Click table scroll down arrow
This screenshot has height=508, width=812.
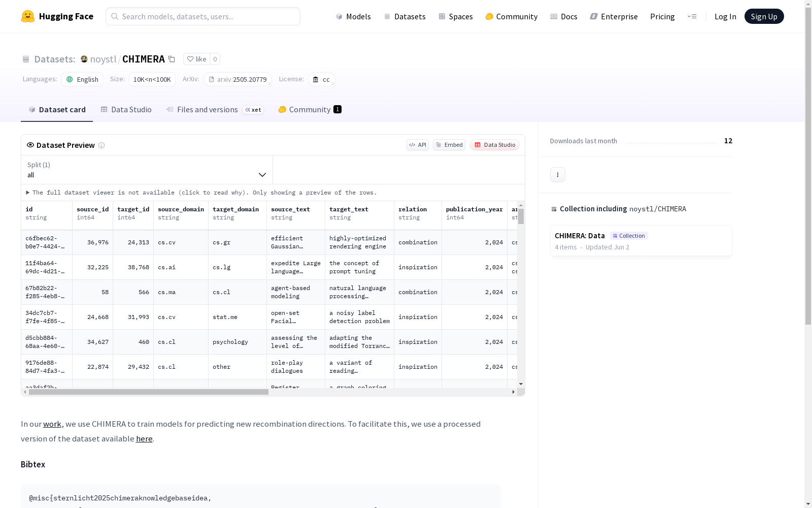pos(521,384)
